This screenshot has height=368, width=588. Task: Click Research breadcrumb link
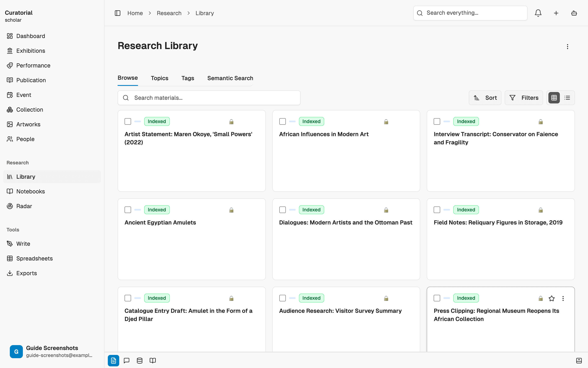[x=169, y=13]
